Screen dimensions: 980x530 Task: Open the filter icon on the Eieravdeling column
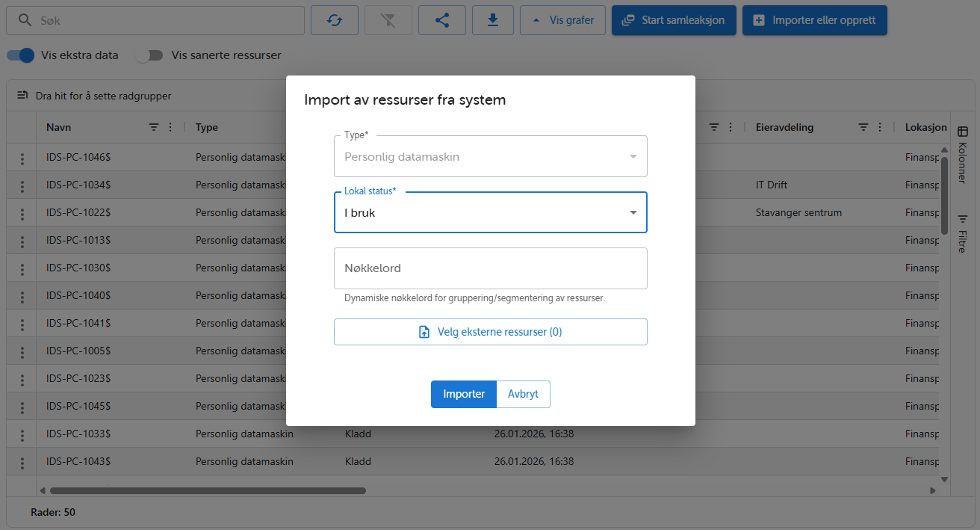click(x=863, y=127)
